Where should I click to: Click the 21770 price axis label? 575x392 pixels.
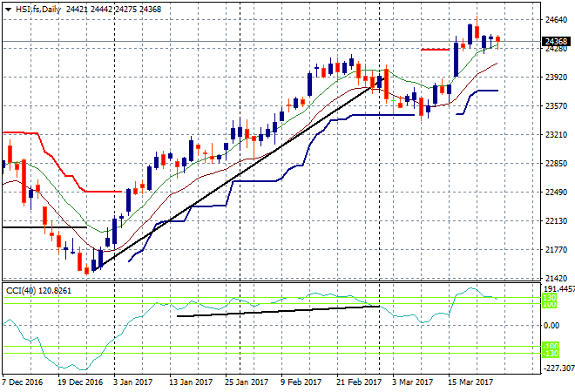(x=557, y=250)
